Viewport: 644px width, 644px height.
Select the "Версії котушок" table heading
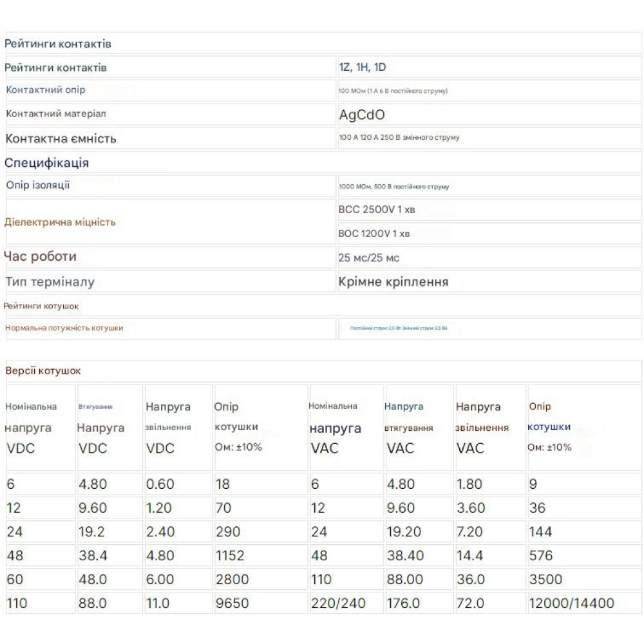[43, 371]
